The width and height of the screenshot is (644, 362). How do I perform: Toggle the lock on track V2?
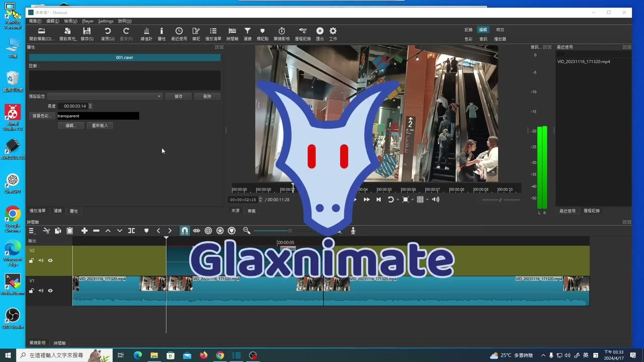point(31,260)
